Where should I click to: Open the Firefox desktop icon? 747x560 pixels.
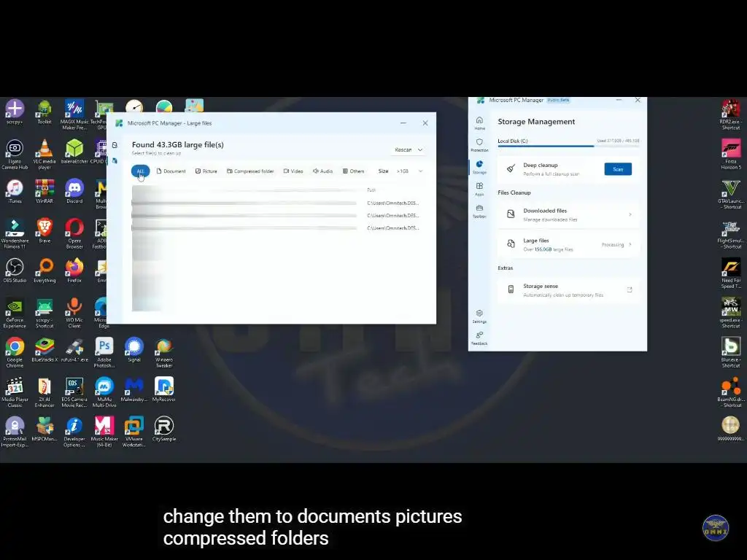pyautogui.click(x=74, y=270)
